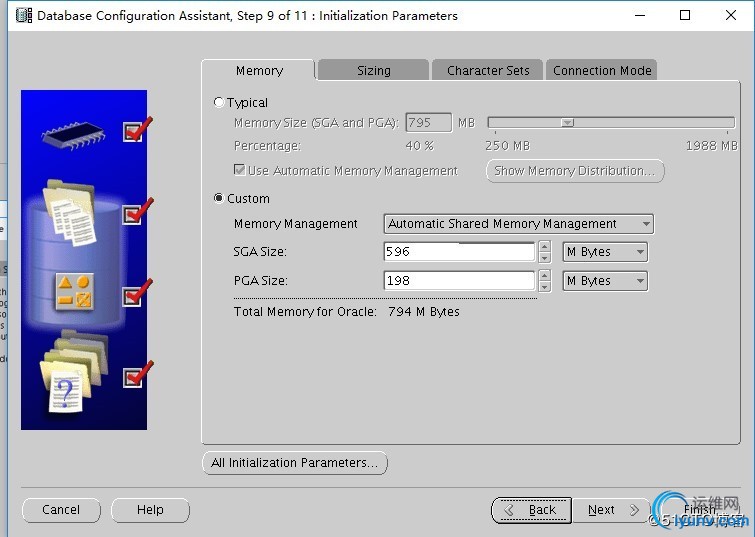Select the Custom radio button
755x537 pixels.
[x=219, y=198]
